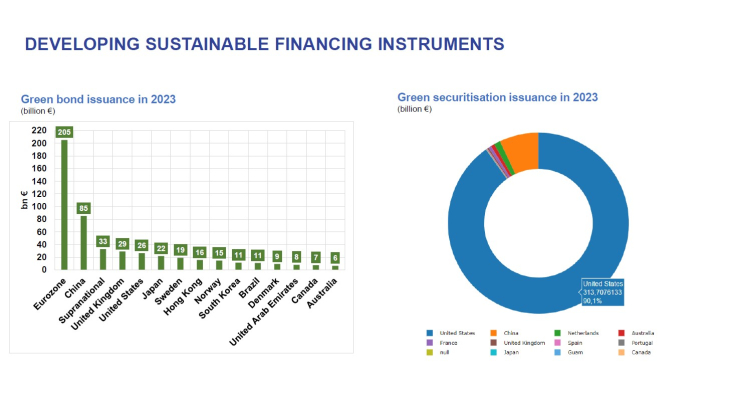The height and width of the screenshot is (410, 730).
Task: Click the '220' y-axis tick
Action: coord(39,130)
